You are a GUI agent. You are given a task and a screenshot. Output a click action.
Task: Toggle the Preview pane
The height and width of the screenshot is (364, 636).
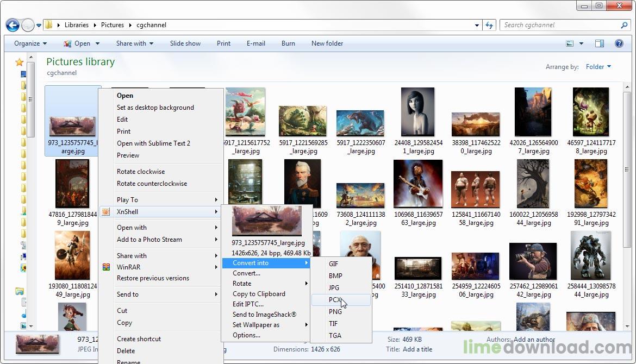point(600,43)
